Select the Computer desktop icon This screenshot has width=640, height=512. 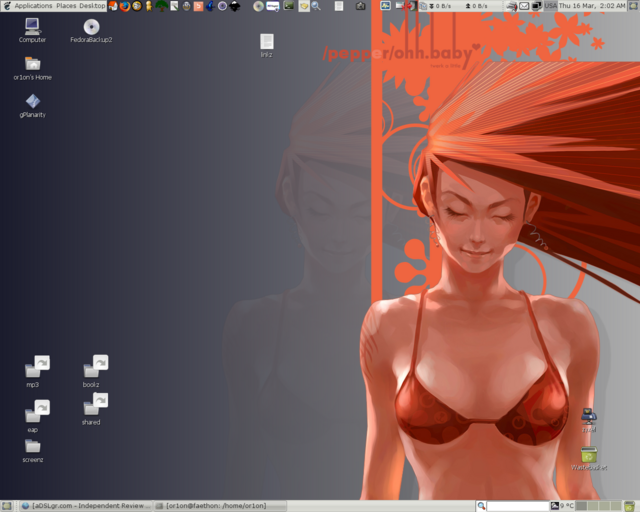coord(32,31)
